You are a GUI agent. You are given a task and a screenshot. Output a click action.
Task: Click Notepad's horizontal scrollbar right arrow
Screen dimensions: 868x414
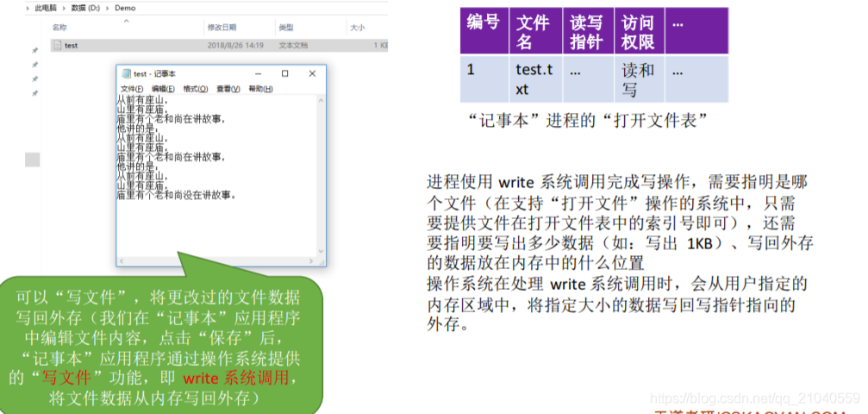313,260
